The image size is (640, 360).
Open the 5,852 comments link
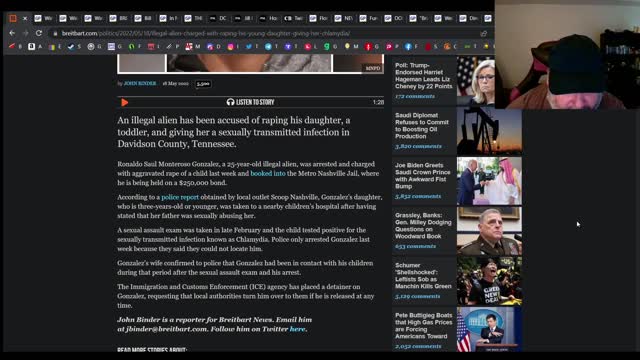click(x=418, y=196)
